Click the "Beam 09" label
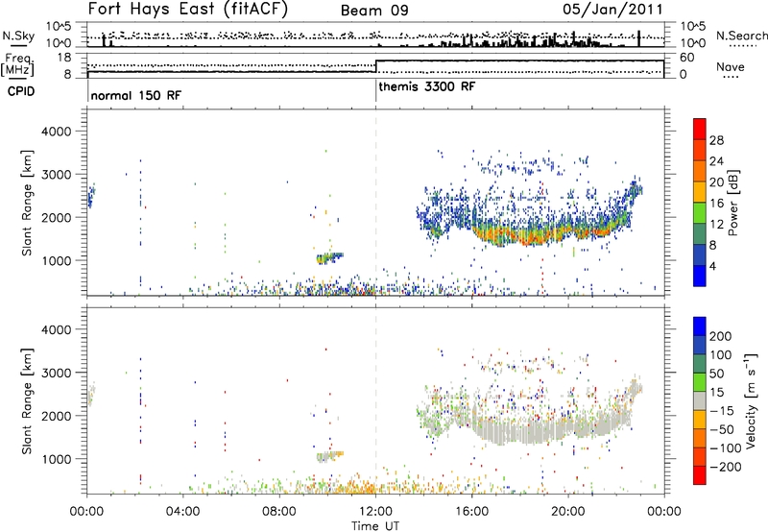768x532 pixels. 374,11
